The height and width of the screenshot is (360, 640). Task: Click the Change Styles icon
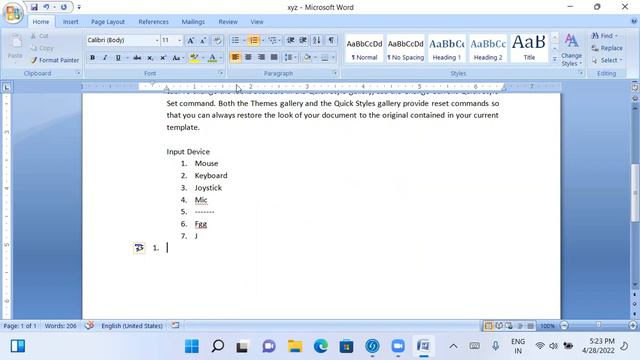click(571, 50)
